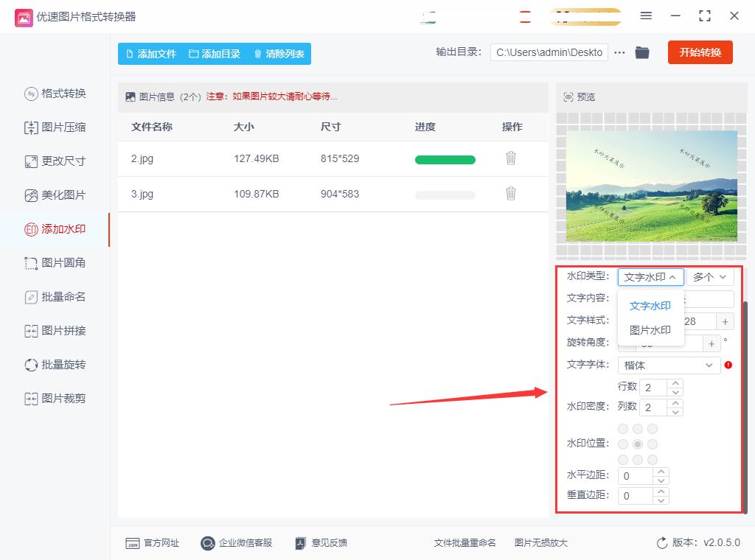
Task: Click the green progress bar of 2.jpg
Action: (445, 158)
